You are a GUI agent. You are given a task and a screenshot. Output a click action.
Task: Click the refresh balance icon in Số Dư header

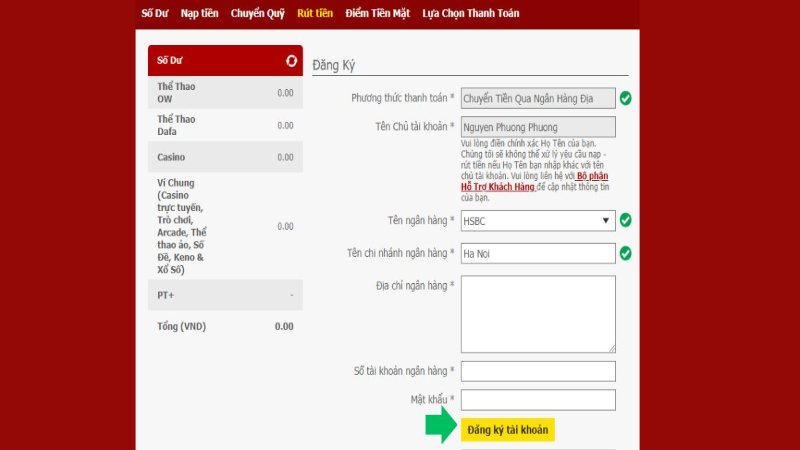291,61
